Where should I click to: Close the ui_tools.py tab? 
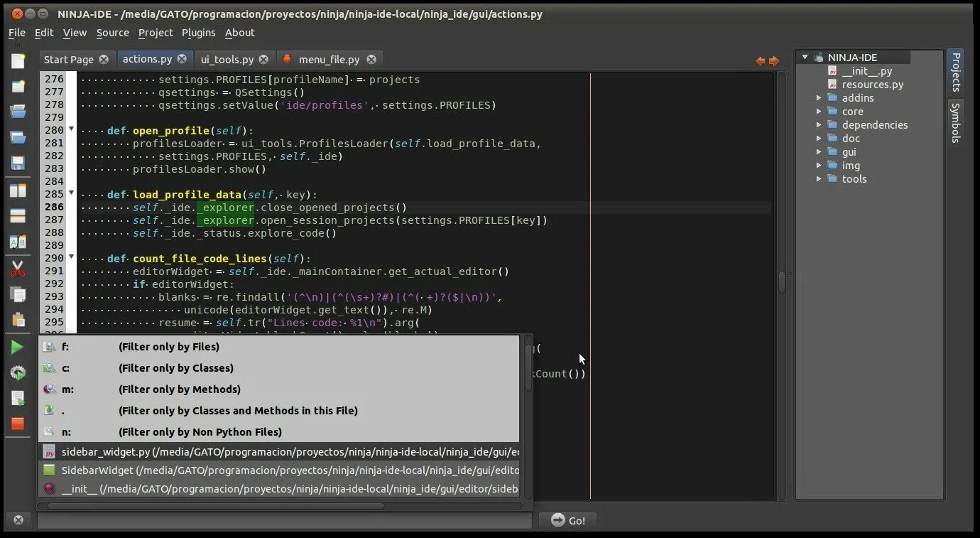coord(263,60)
